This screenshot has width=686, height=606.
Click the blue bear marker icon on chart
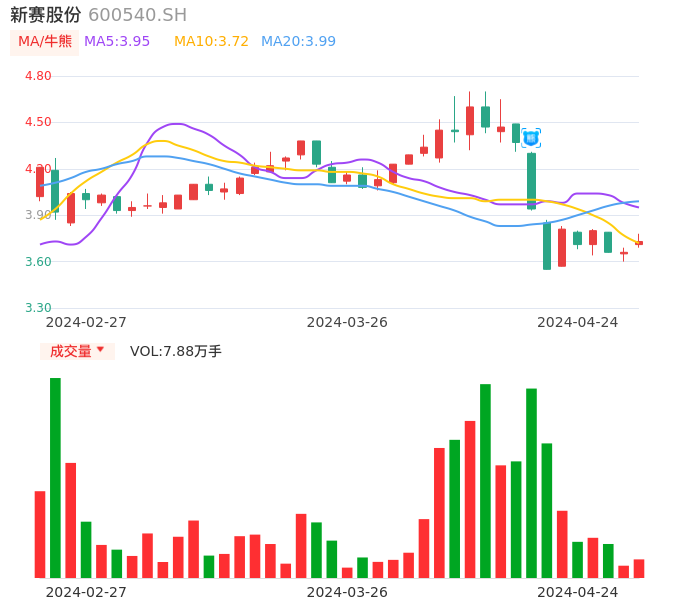coord(531,138)
